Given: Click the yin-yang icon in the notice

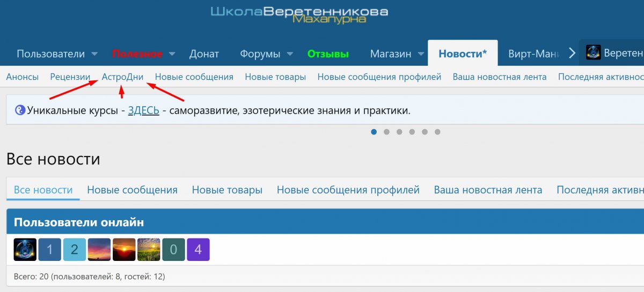Looking at the screenshot, I should click(20, 110).
